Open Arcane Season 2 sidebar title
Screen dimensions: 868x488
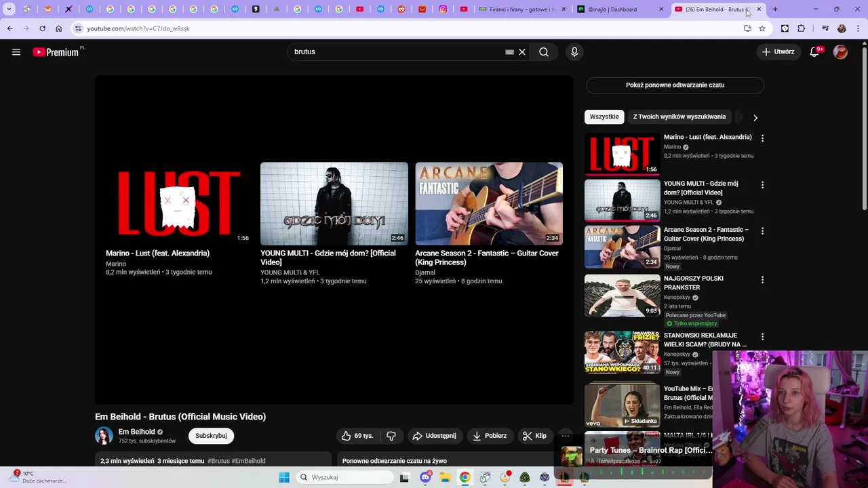pyautogui.click(x=706, y=234)
